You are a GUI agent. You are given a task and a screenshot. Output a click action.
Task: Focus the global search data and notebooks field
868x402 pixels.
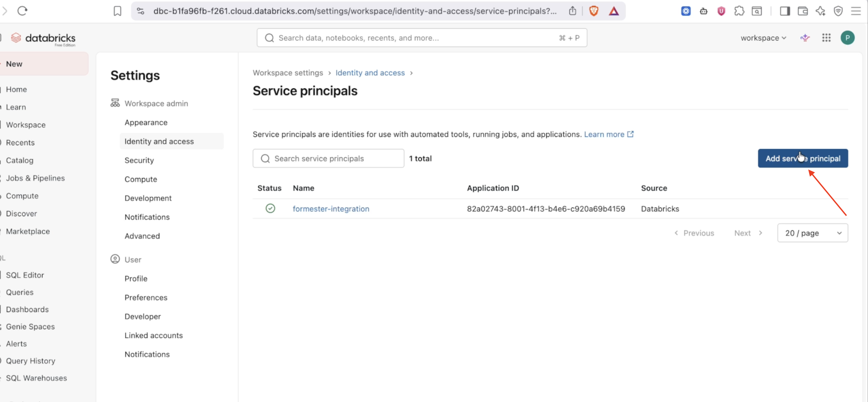tap(422, 38)
